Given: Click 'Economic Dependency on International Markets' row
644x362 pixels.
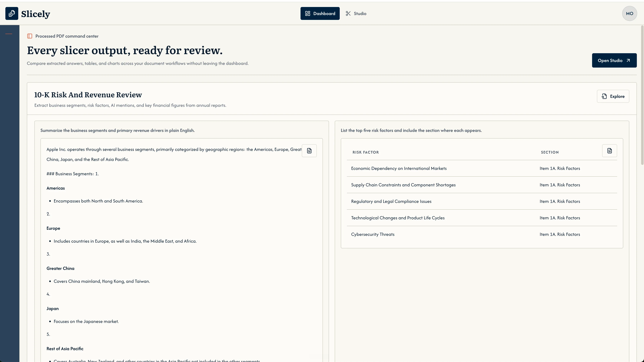Looking at the screenshot, I should point(482,168).
